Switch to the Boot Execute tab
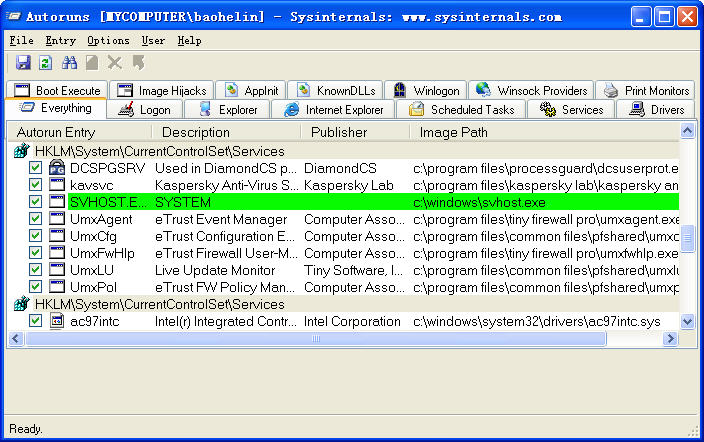The width and height of the screenshot is (704, 442). (57, 90)
